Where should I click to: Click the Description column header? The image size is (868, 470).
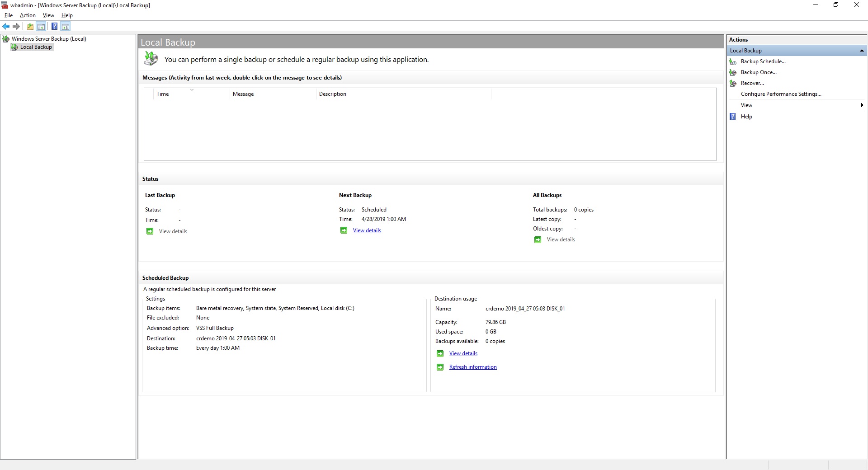pos(404,94)
